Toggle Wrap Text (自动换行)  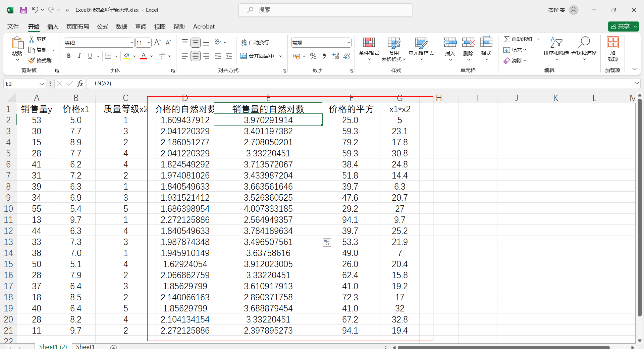[x=255, y=42]
